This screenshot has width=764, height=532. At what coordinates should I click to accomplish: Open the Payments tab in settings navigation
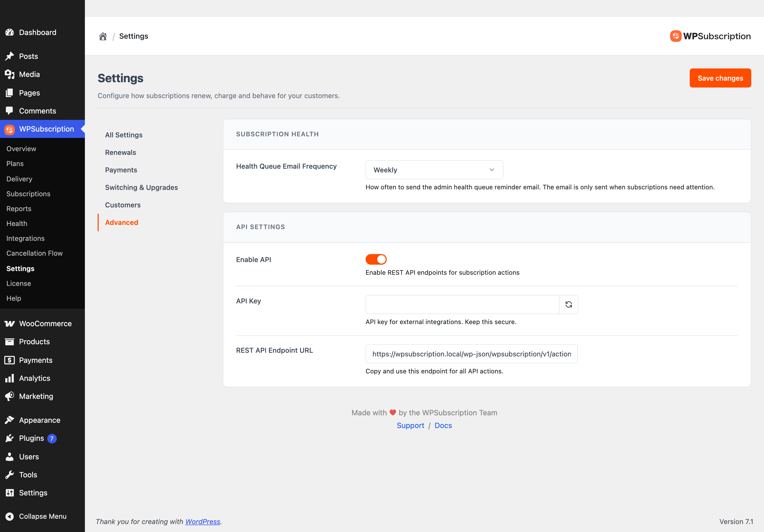121,170
